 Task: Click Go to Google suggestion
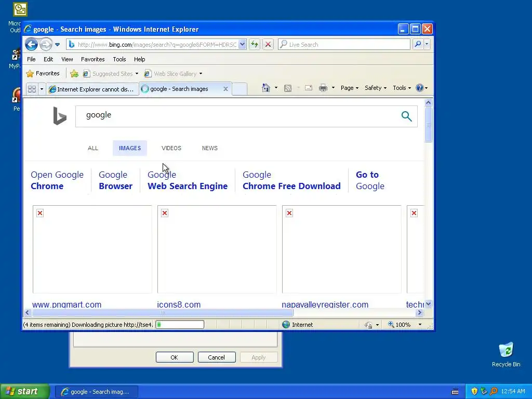370,180
